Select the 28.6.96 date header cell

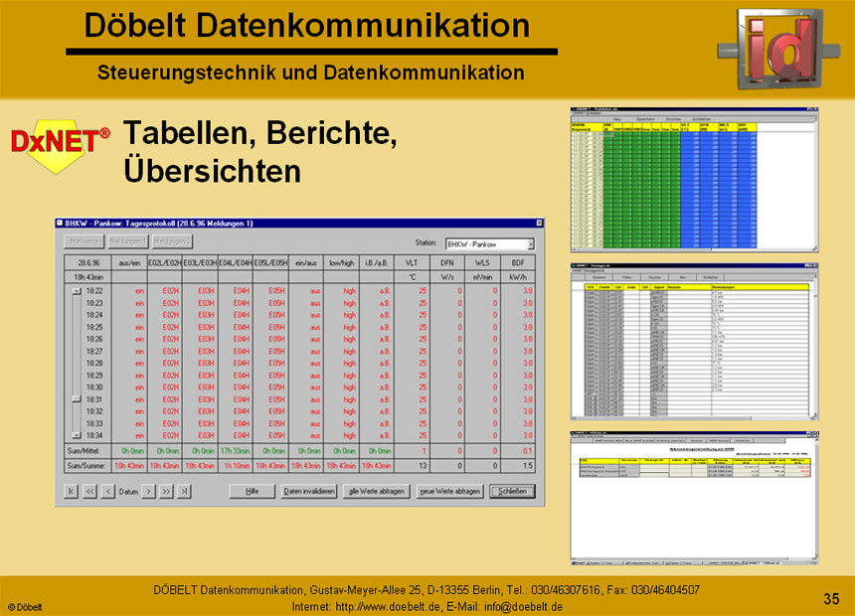[x=88, y=262]
